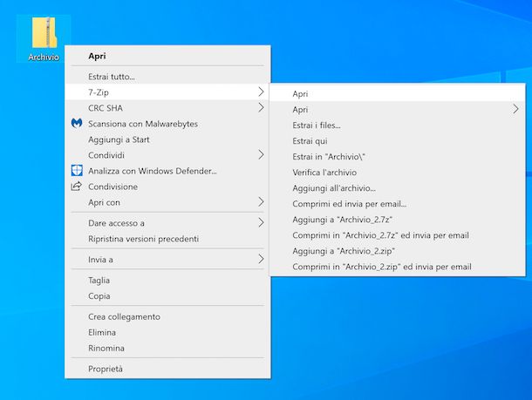Choose Crea collegamento
This screenshot has width=532, height=400.
167,316
